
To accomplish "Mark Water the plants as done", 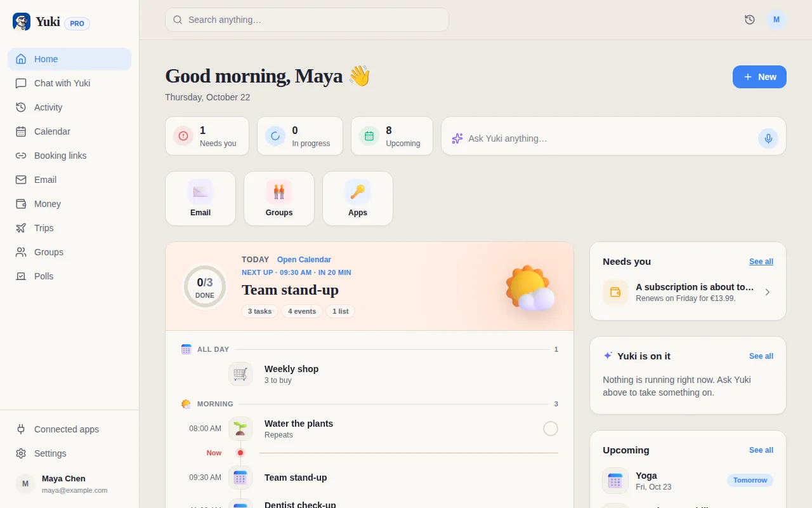I will [551, 429].
